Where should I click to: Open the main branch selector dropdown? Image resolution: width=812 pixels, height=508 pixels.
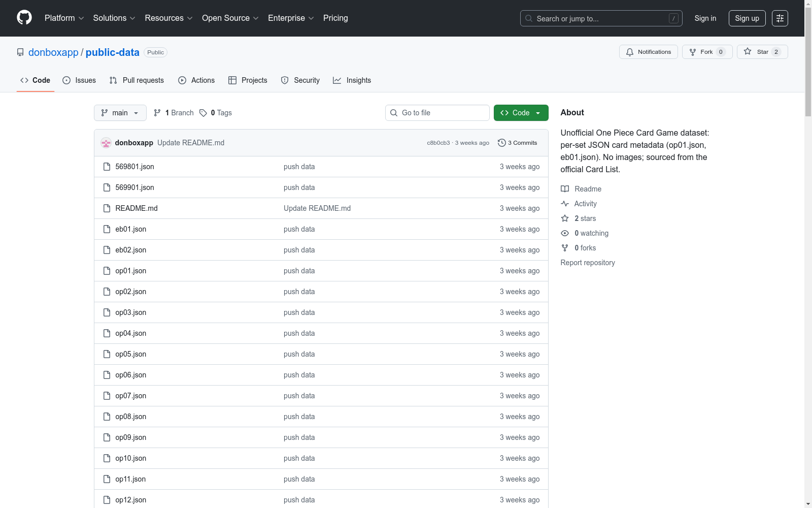coord(120,113)
